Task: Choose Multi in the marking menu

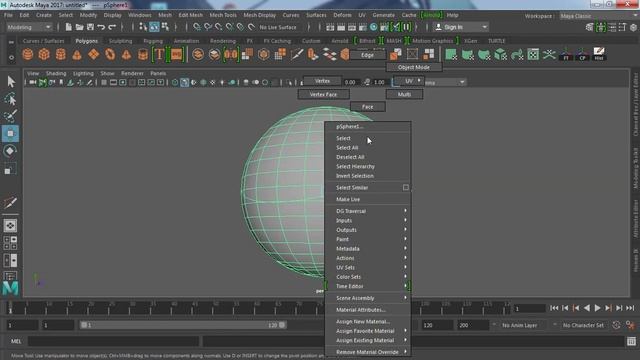Action: pos(404,94)
